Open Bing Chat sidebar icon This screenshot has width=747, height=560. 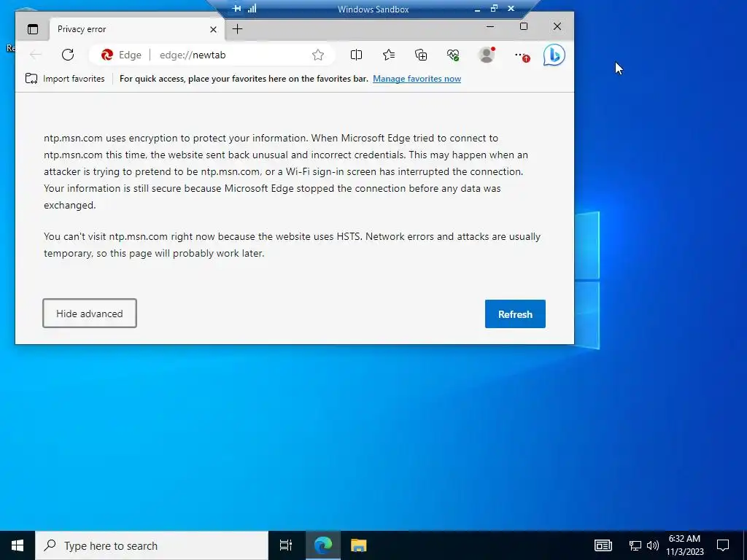coord(554,55)
